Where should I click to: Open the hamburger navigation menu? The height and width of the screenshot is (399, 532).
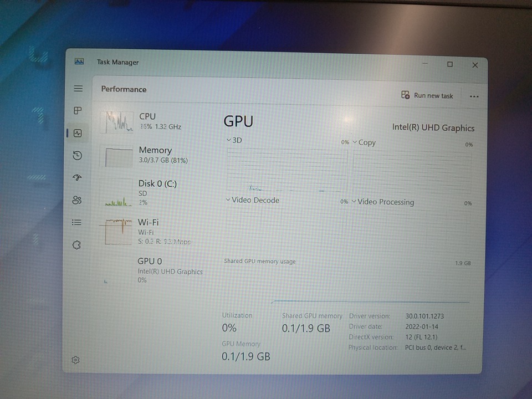78,89
